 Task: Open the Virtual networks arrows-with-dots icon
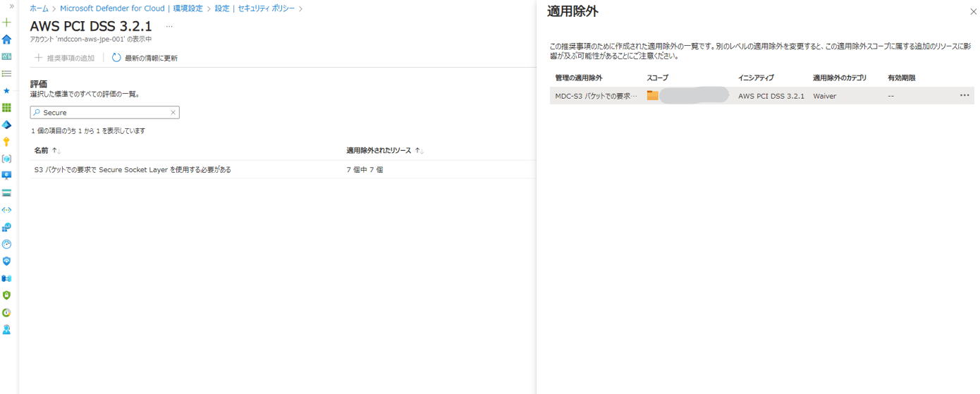pyautogui.click(x=6, y=210)
